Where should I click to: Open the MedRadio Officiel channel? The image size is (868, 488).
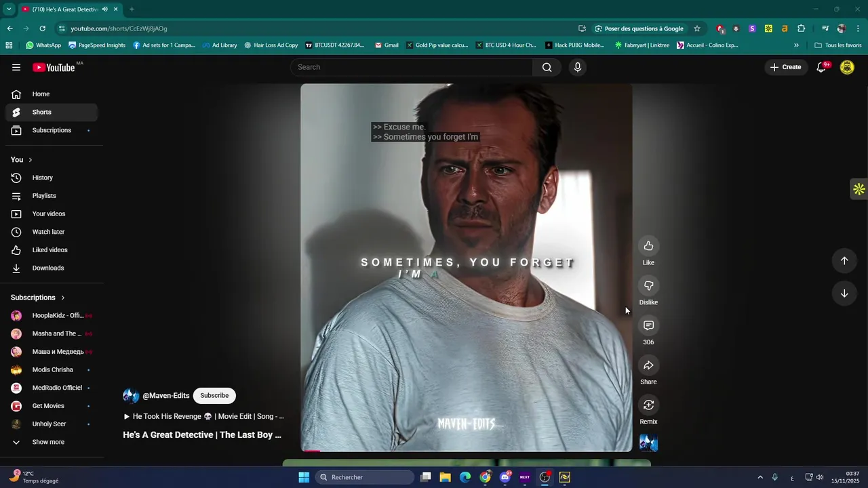pyautogui.click(x=52, y=388)
